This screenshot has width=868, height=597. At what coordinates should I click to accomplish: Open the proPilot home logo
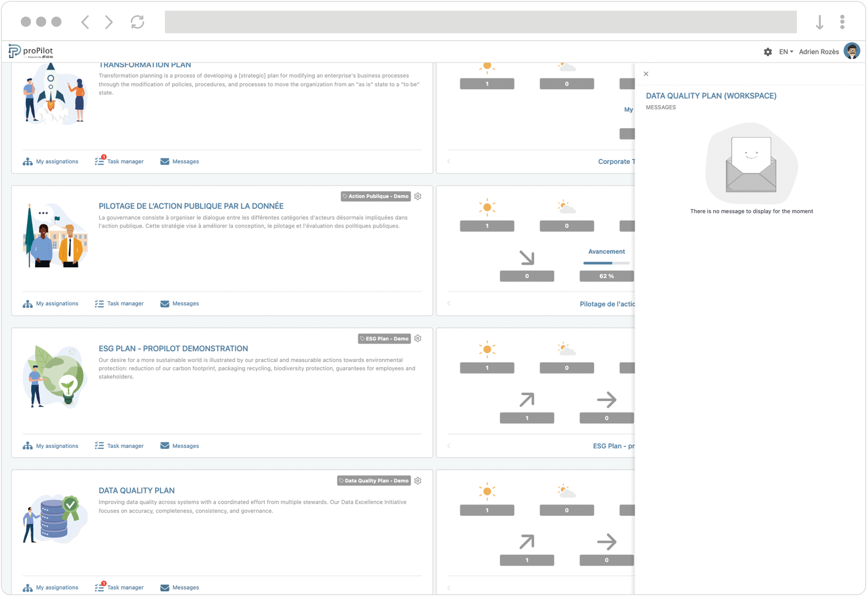point(31,51)
